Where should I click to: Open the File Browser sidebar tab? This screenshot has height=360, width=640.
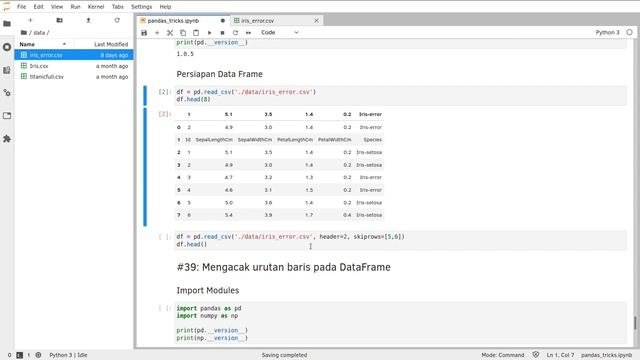[7, 24]
